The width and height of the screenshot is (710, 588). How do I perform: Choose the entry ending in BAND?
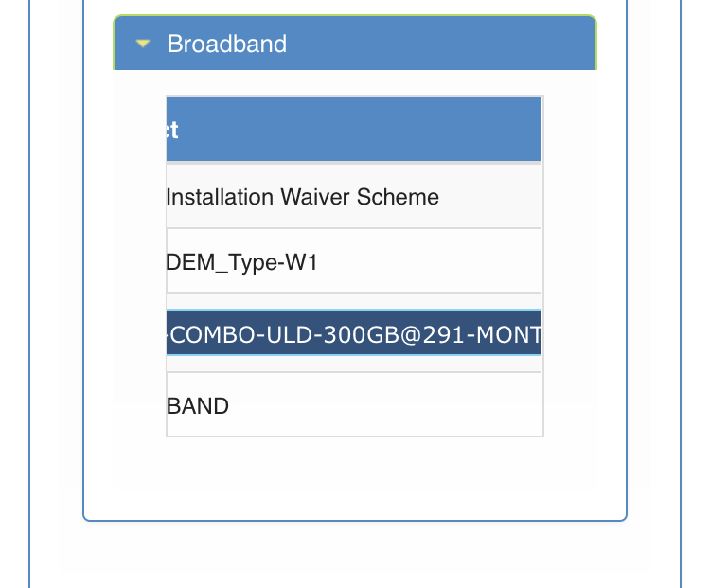pyautogui.click(x=199, y=405)
